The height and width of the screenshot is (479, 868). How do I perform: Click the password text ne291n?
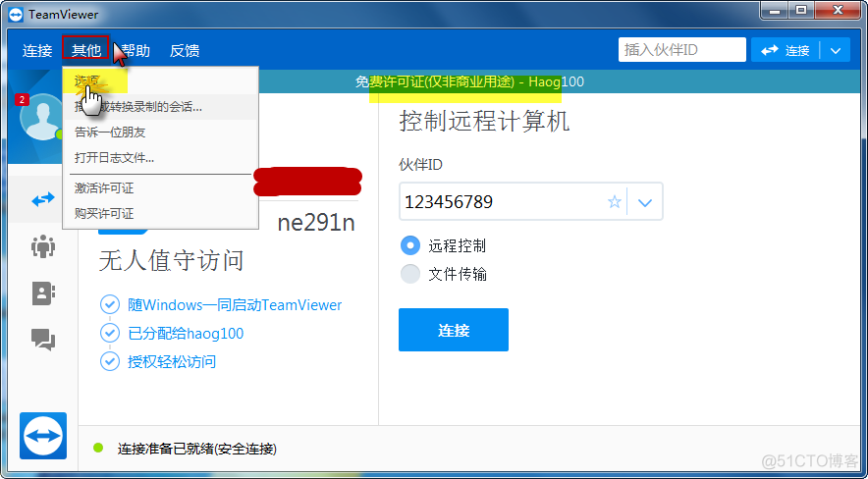316,223
